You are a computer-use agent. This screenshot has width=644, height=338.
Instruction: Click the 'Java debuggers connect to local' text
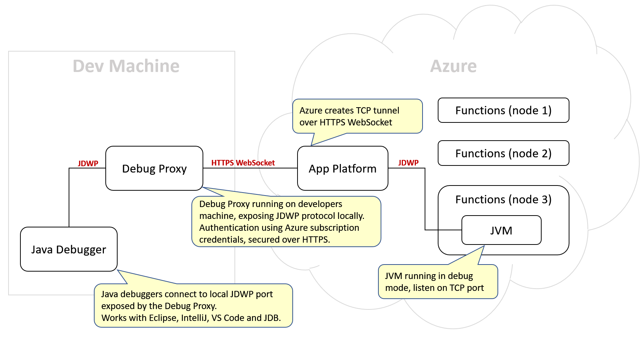click(187, 294)
